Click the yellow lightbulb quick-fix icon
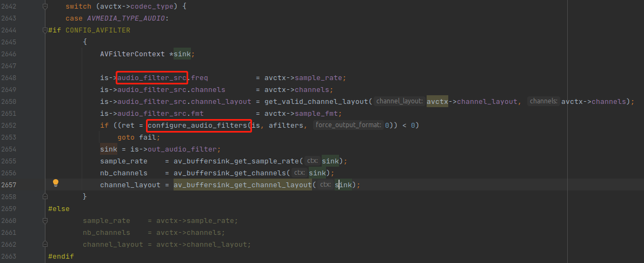Screen dimensions: 644x263 click(x=55, y=183)
